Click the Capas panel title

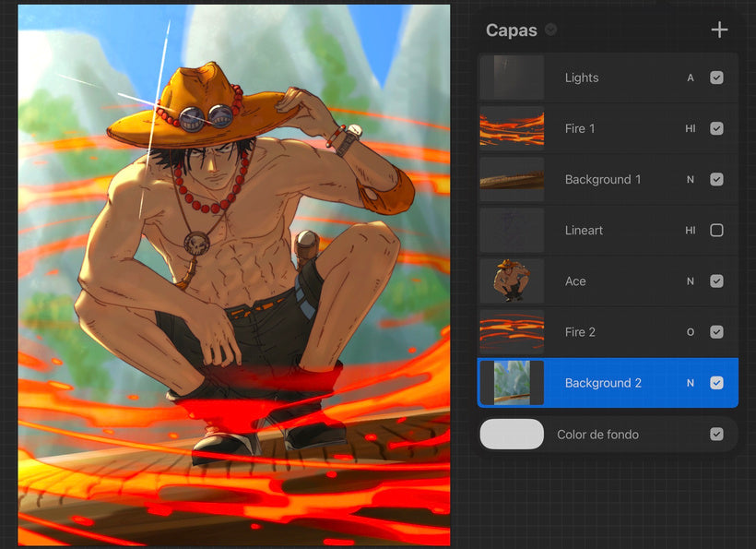pos(511,30)
